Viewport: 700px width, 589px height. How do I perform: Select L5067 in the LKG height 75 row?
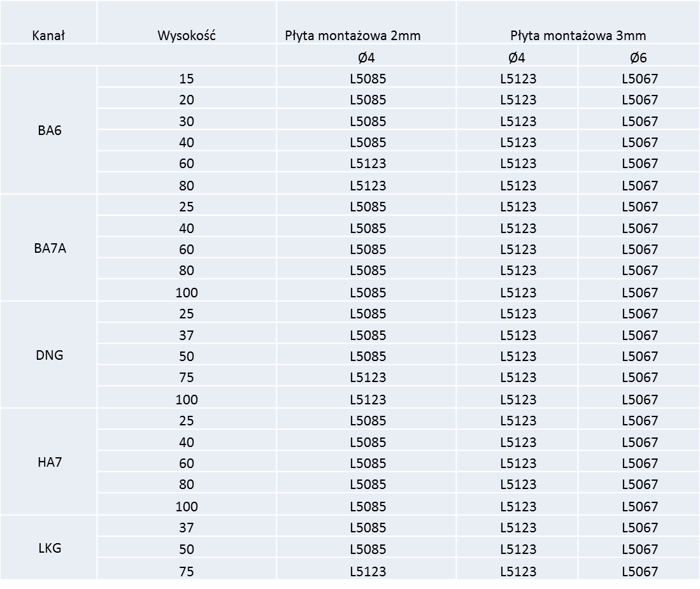point(639,571)
